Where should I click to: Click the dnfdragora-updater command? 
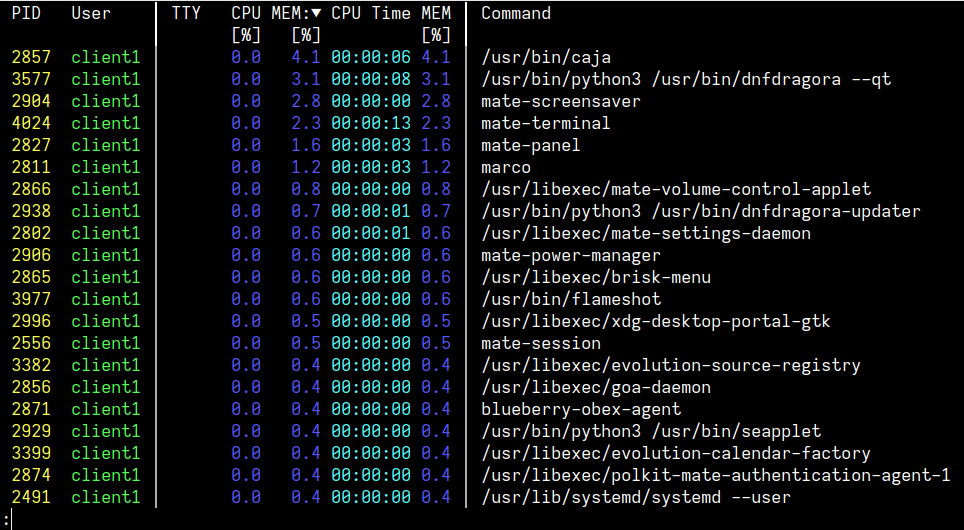click(x=701, y=211)
